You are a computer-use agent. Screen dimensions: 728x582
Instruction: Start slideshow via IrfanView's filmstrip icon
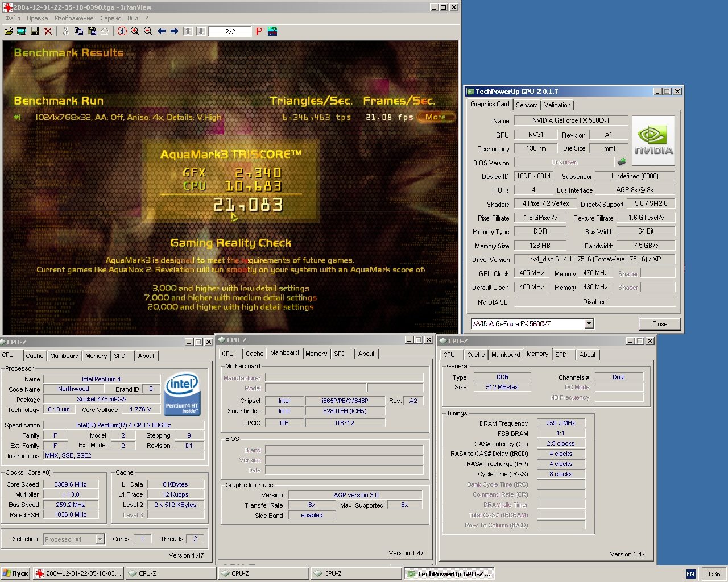click(22, 31)
